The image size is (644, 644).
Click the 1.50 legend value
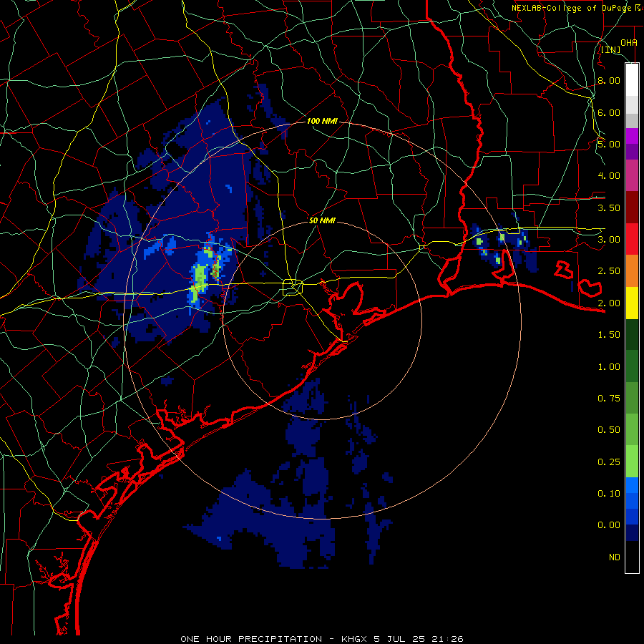[x=609, y=335]
